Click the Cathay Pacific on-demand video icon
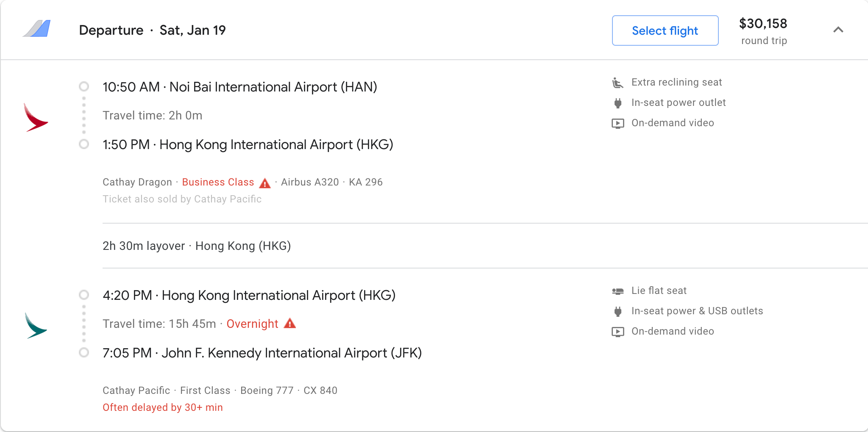This screenshot has width=868, height=432. pos(618,332)
